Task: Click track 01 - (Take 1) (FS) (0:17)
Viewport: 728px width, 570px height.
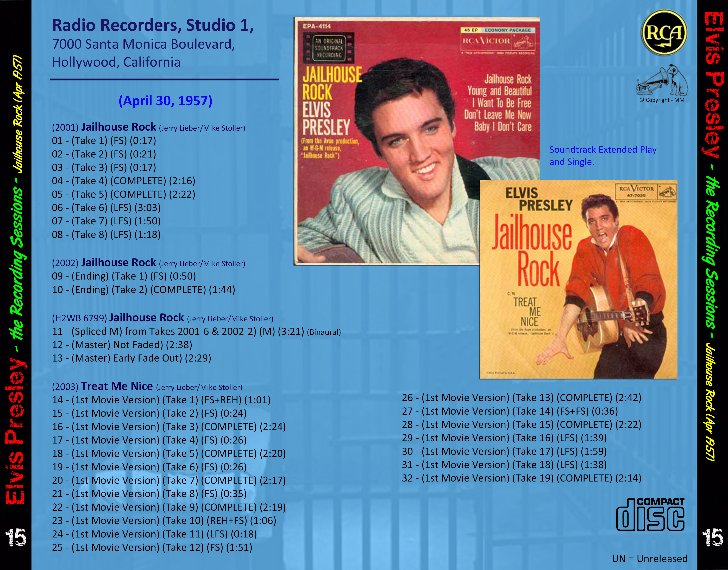Action: (104, 141)
